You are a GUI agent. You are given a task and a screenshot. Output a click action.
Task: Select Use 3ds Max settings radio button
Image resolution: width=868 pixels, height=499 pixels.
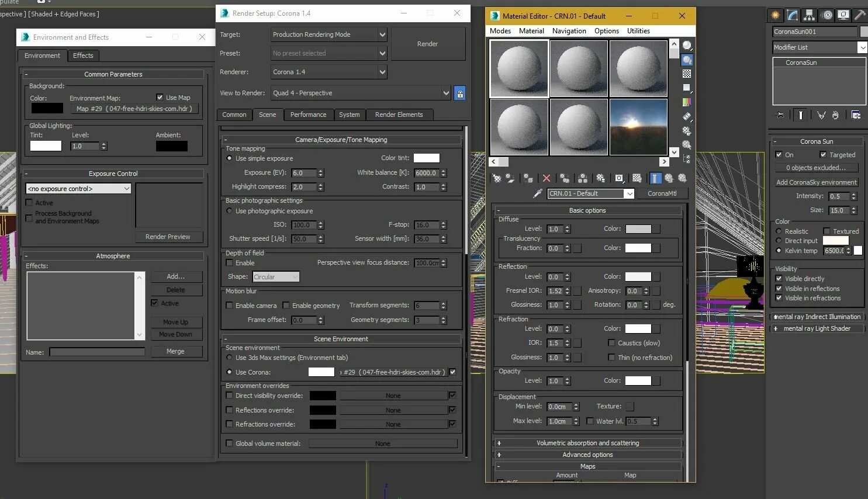(x=229, y=358)
